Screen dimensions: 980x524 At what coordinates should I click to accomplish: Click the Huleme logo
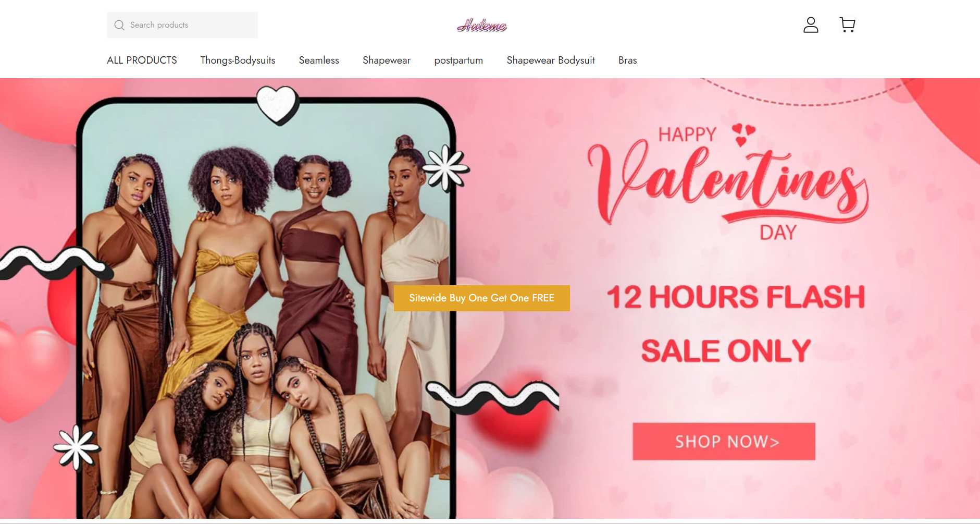pos(482,25)
